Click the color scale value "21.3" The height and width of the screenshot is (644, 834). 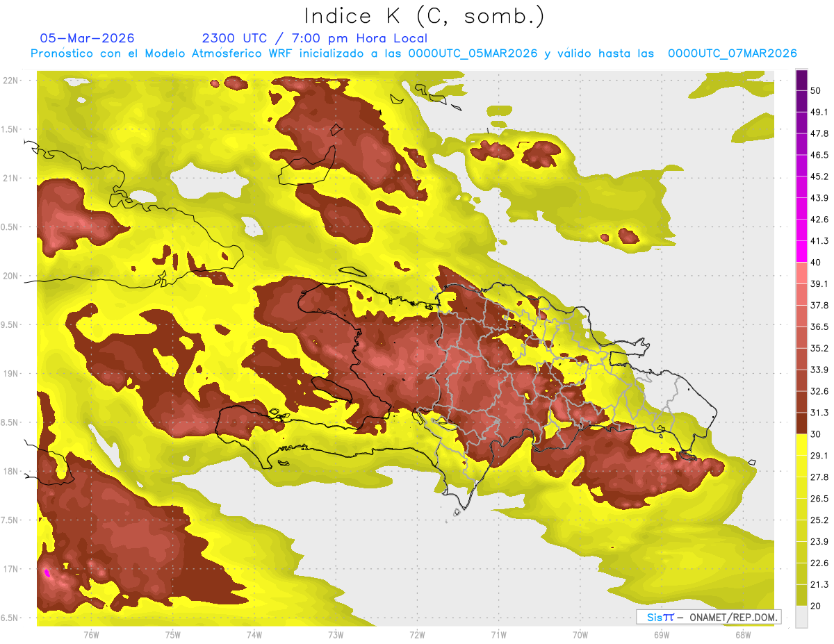click(x=819, y=584)
